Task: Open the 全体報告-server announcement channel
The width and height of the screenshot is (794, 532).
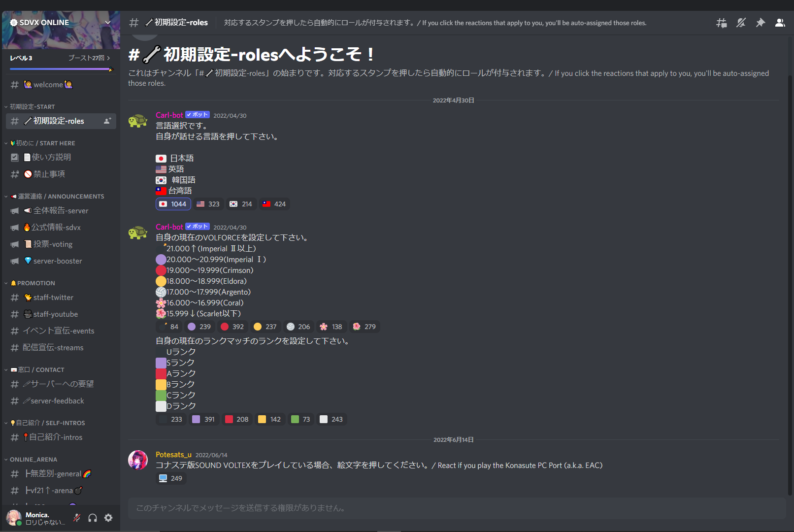Action: (61, 211)
